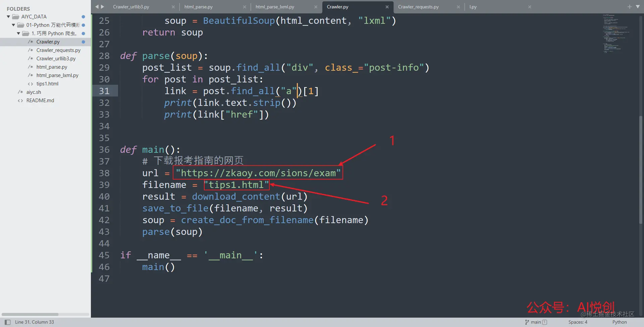Switch to the l.py tab

tap(473, 7)
